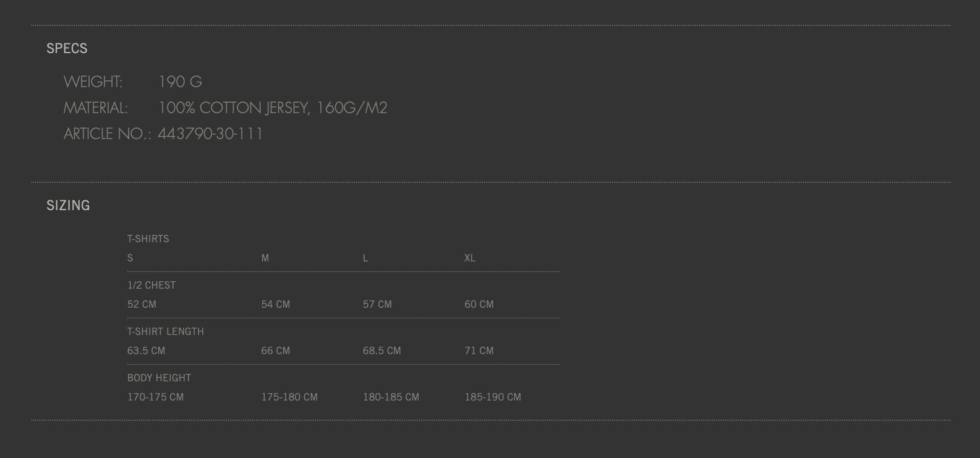Click the T-SHIRT LENGTH row label
The height and width of the screenshot is (458, 980).
pyautogui.click(x=165, y=331)
